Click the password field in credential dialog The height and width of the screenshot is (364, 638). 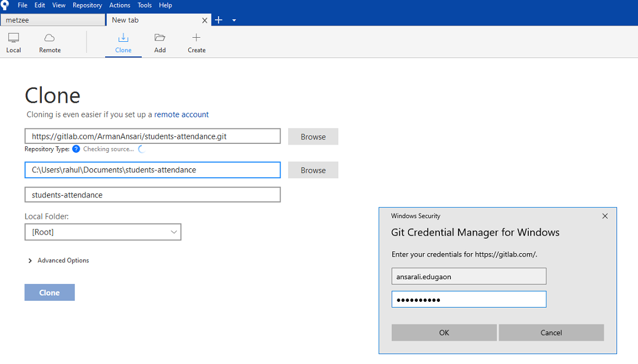[x=469, y=300]
